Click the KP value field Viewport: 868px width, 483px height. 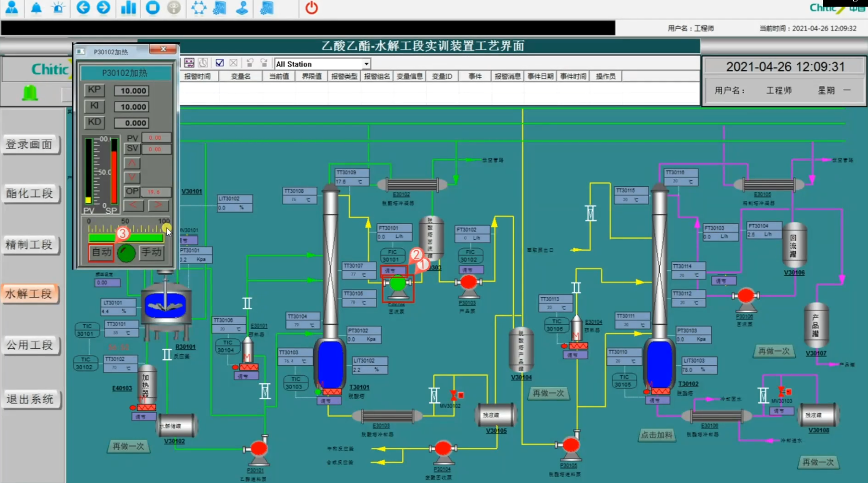click(x=131, y=91)
